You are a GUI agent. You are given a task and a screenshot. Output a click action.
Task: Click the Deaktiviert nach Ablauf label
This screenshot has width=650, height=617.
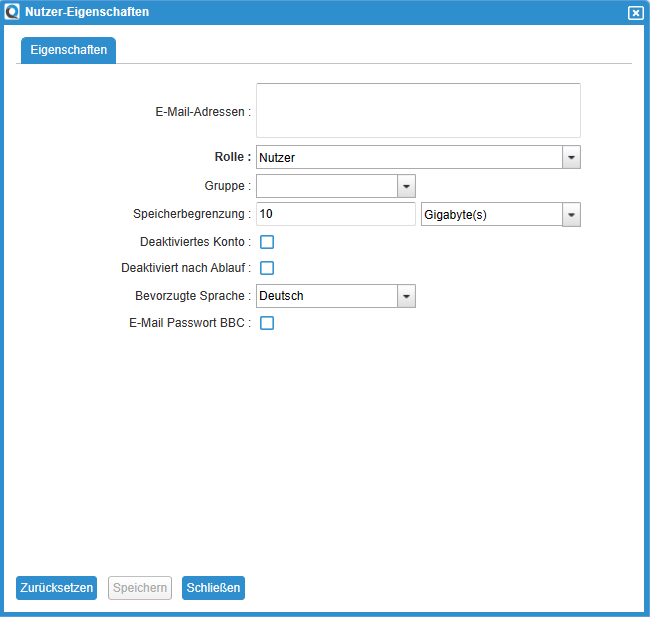click(186, 268)
